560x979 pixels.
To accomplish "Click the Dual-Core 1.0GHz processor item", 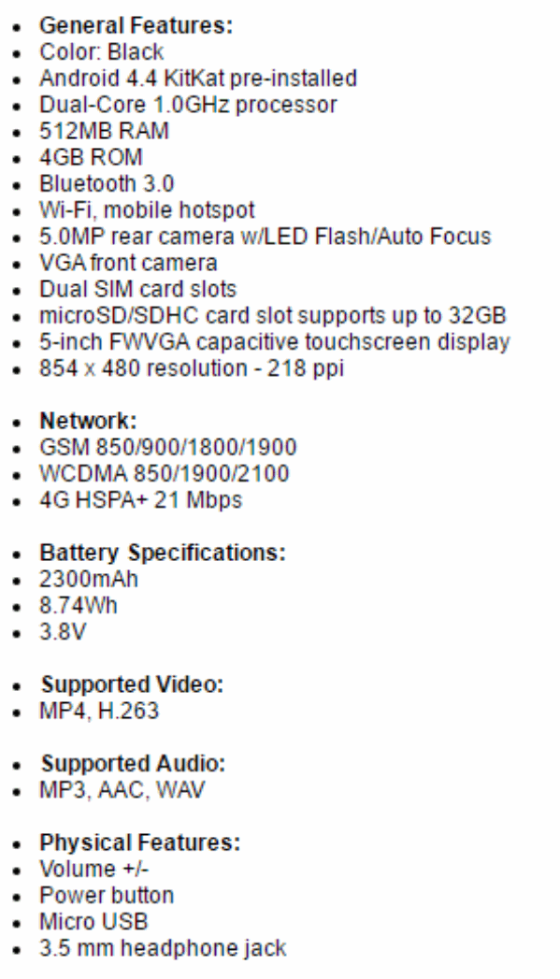I will [188, 105].
